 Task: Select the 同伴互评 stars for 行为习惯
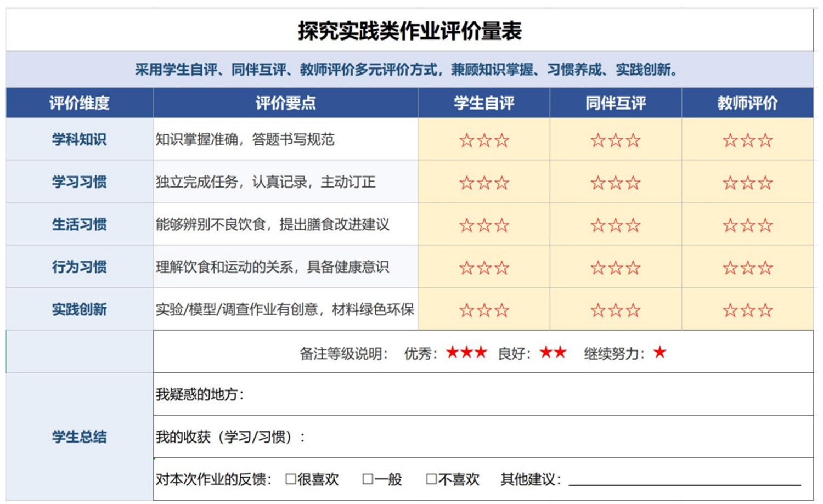click(x=616, y=268)
